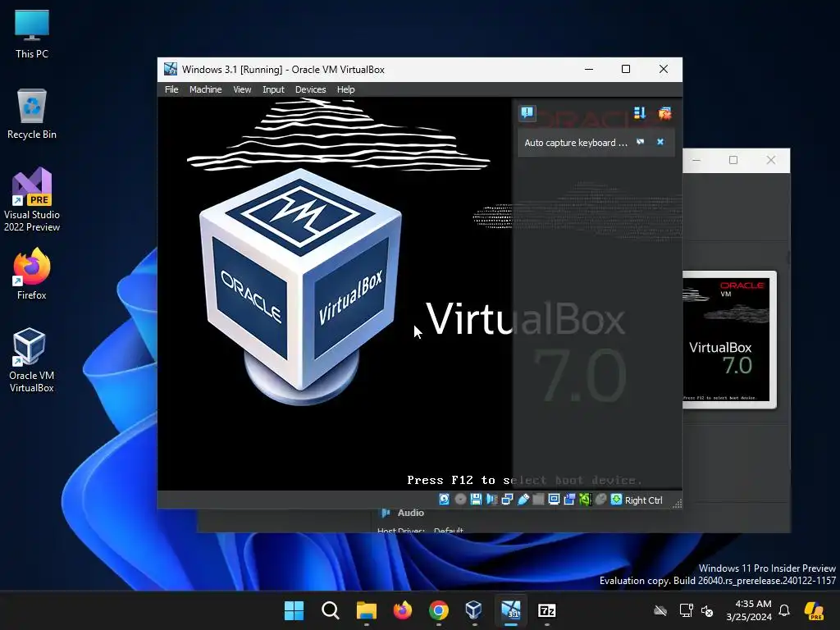
Task: Select Oracle VM VirtualBox desktop shortcut
Action: (x=32, y=360)
